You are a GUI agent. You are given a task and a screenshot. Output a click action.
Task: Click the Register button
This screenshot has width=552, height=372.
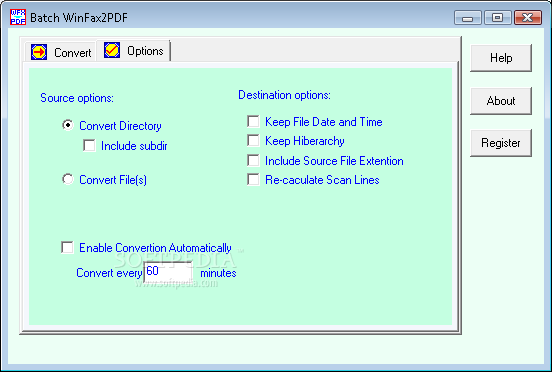pos(501,143)
